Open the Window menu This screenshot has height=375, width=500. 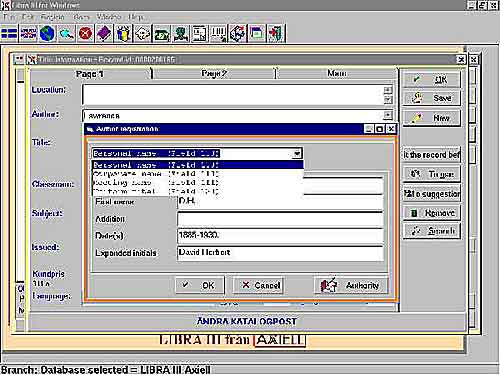[x=109, y=17]
